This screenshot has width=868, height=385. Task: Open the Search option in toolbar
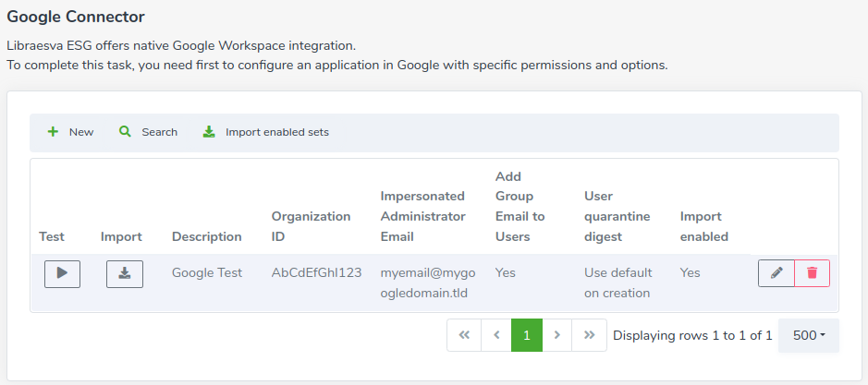148,132
